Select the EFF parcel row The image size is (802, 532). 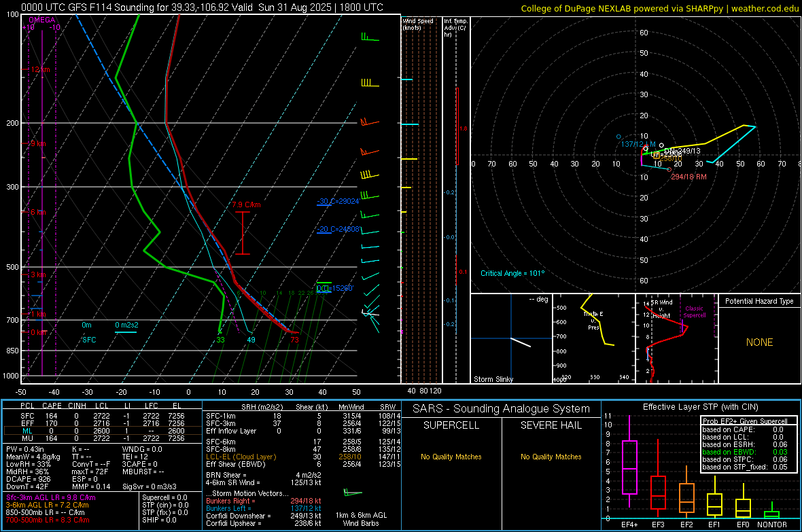(x=103, y=423)
